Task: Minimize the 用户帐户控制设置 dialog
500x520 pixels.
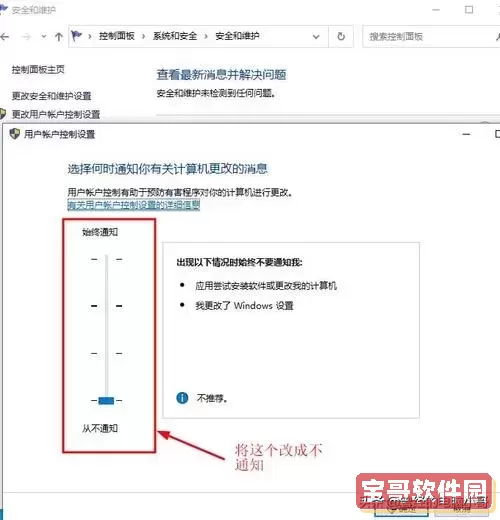Action: coord(466,134)
